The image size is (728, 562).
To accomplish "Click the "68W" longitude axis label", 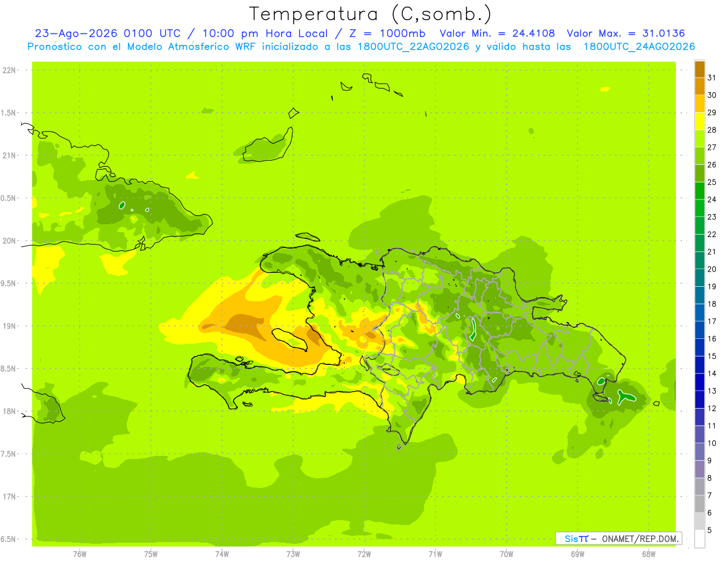I will pos(649,554).
